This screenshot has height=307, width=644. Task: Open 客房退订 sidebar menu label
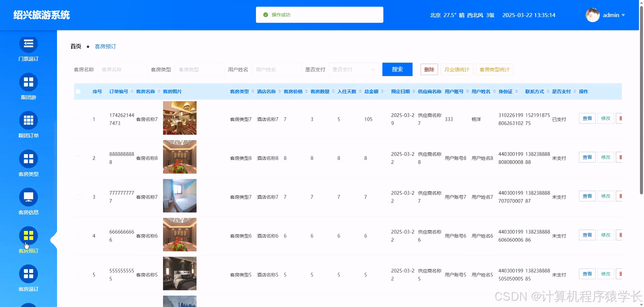pos(29,289)
